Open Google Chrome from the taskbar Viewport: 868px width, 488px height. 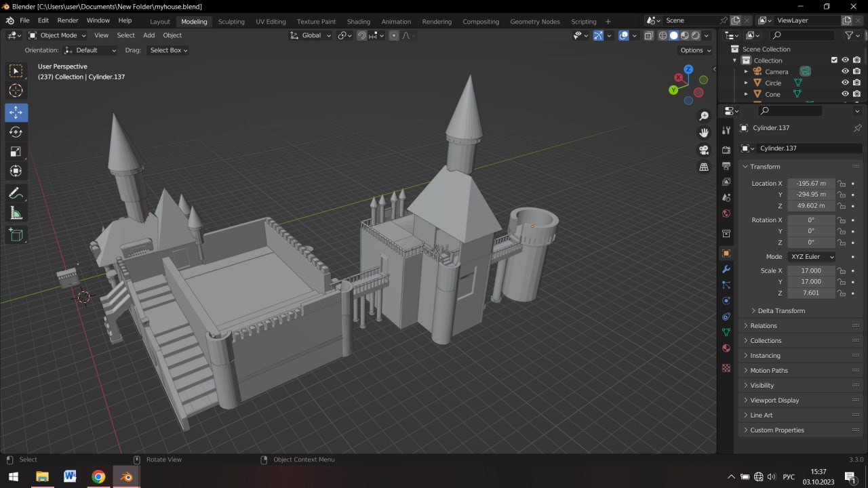click(x=98, y=476)
